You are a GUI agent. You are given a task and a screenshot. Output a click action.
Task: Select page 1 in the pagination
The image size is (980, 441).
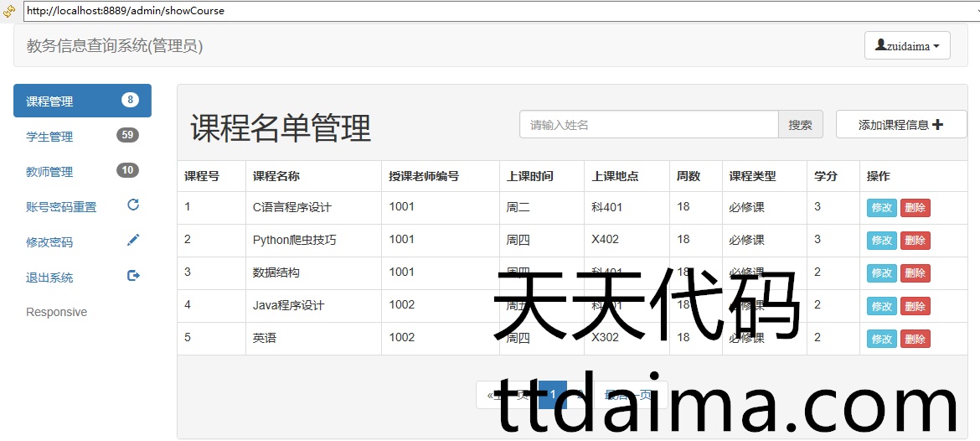click(552, 395)
